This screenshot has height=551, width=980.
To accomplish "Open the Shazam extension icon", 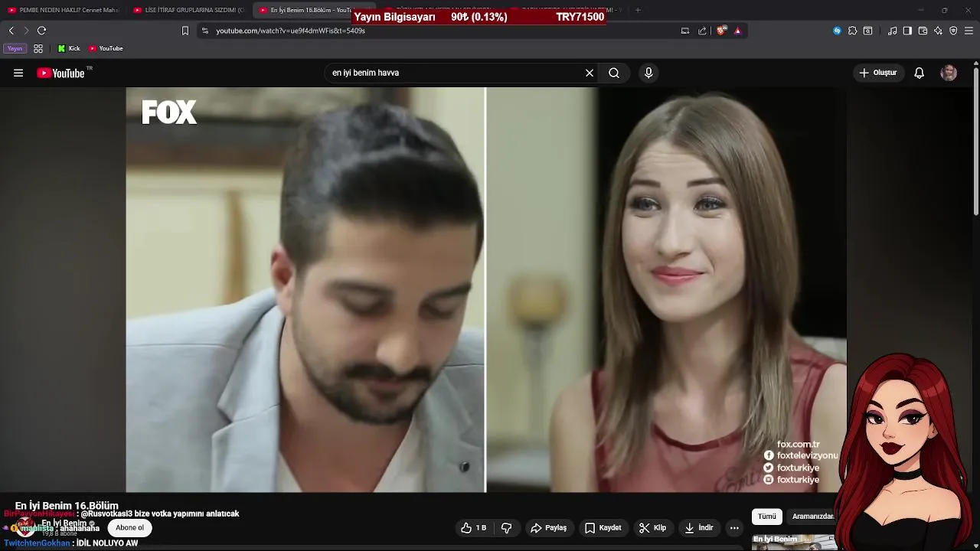I will click(x=837, y=31).
